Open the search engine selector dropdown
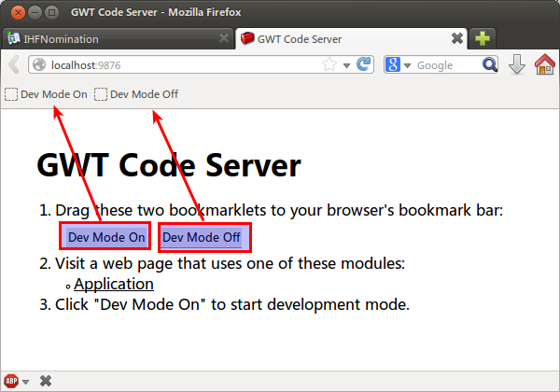560x392 pixels. (407, 65)
